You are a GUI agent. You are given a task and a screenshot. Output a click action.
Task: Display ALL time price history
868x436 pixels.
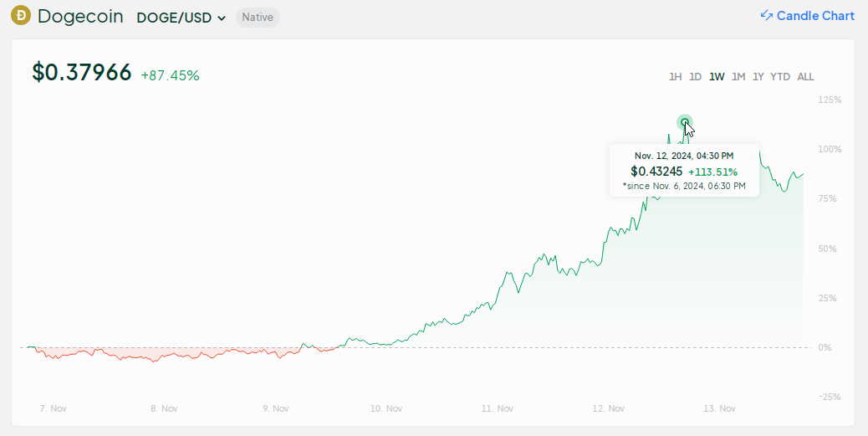click(805, 77)
